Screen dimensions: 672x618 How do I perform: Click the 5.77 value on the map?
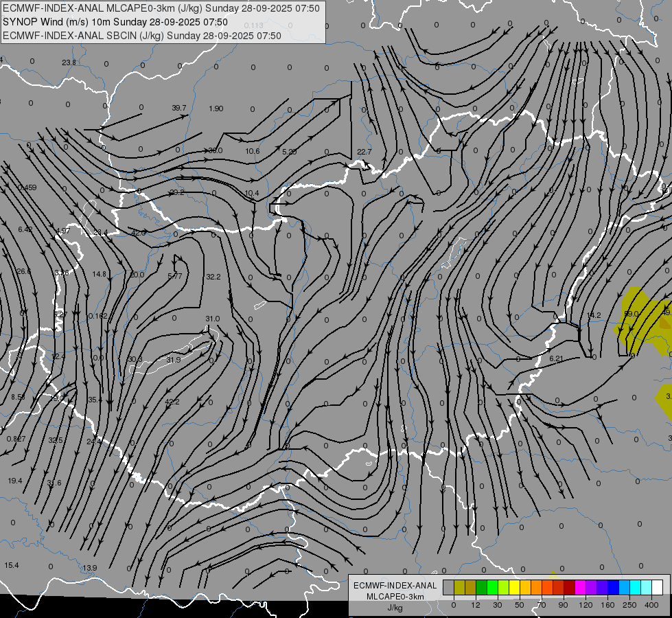[175, 276]
